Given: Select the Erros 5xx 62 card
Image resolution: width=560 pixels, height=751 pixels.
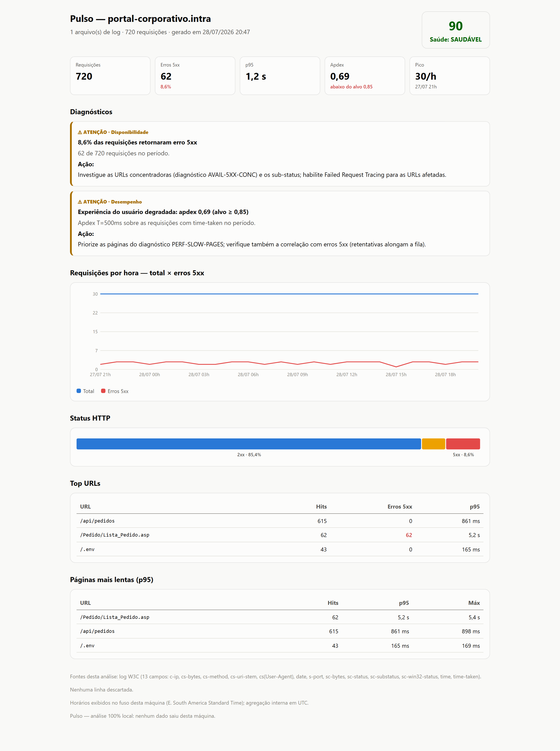Looking at the screenshot, I should 195,76.
